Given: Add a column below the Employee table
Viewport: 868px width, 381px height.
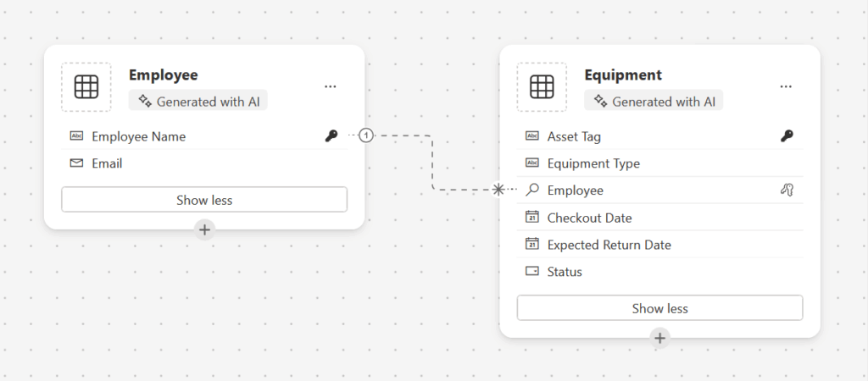Looking at the screenshot, I should click(204, 229).
